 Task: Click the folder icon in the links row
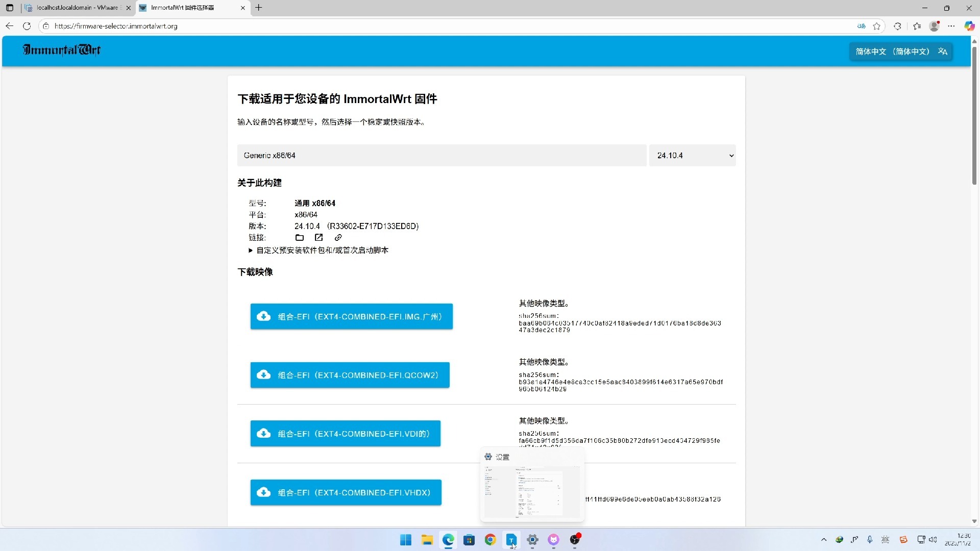300,238
